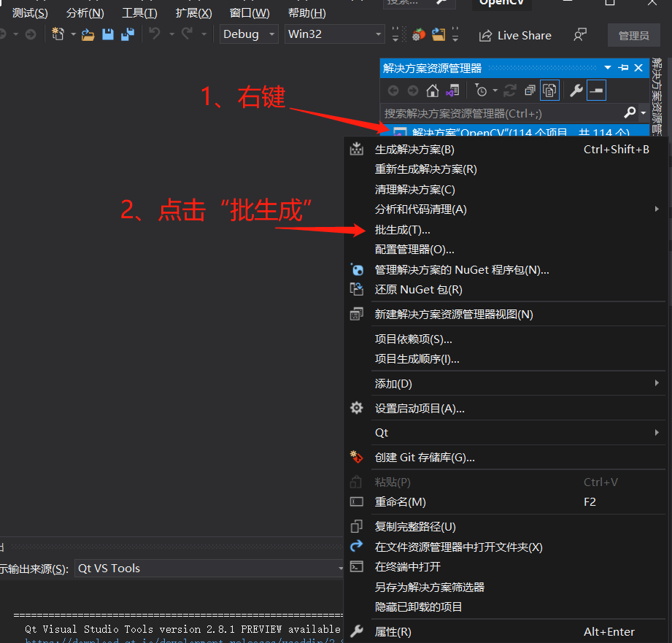Open Pending Changes Filter dropdown arrow
This screenshot has height=643, width=672.
coord(495,91)
